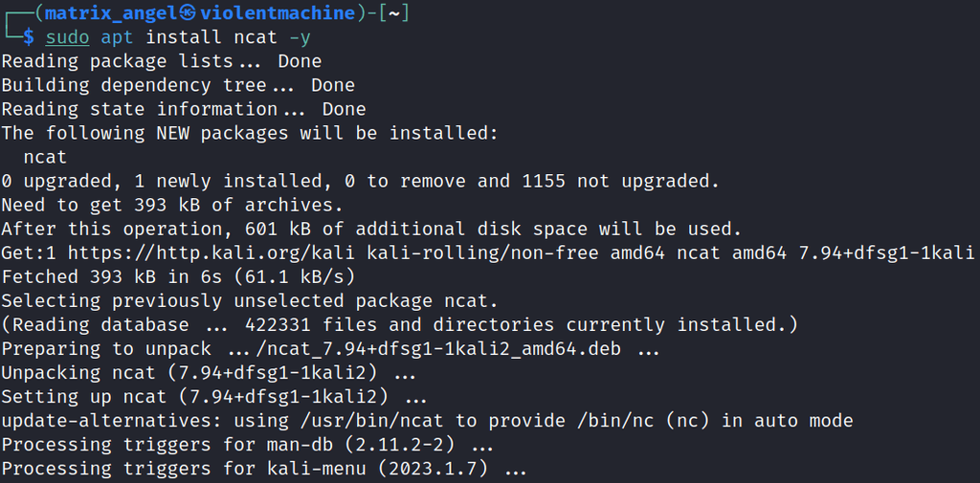Click the hostname violentmachine in the prompt

click(x=276, y=12)
